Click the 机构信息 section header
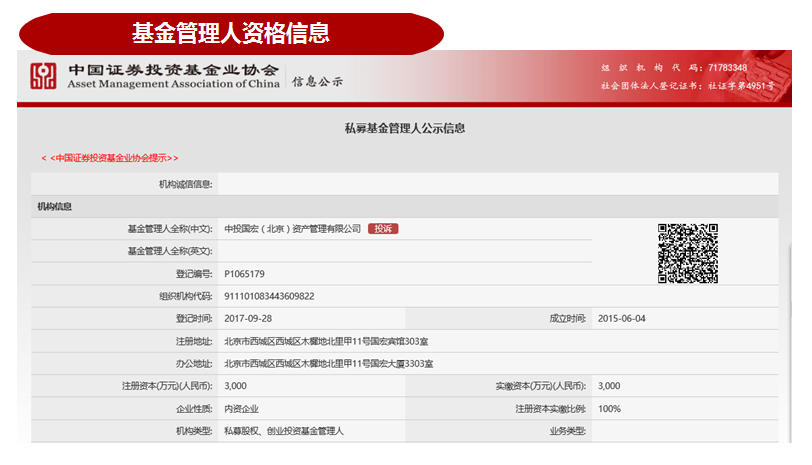The width and height of the screenshot is (812, 465). click(x=54, y=207)
